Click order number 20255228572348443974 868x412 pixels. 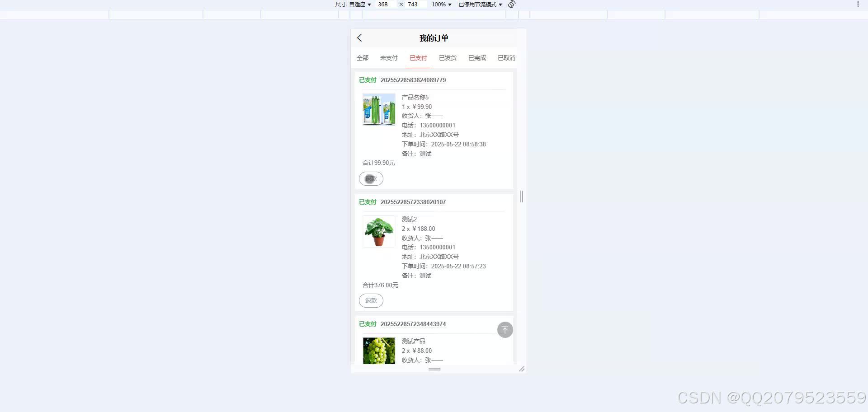pos(413,324)
